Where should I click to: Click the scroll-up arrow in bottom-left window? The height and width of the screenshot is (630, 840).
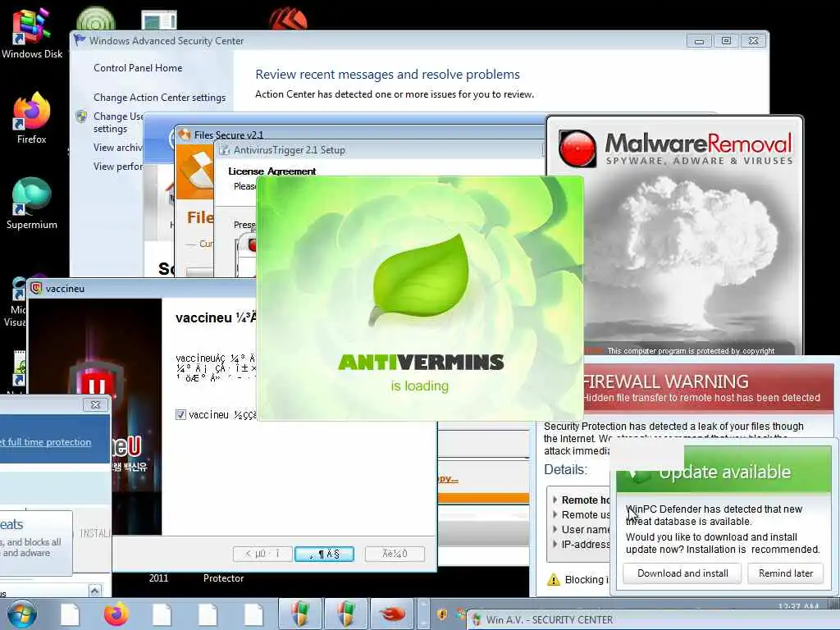pos(95,591)
